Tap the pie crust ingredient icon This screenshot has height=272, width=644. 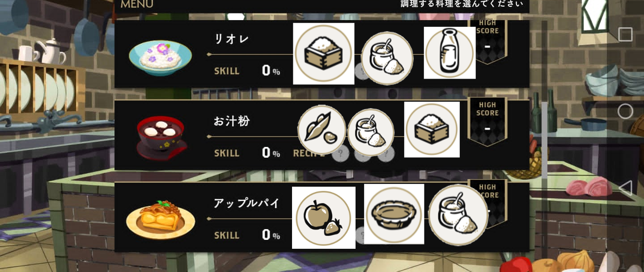pos(394,214)
